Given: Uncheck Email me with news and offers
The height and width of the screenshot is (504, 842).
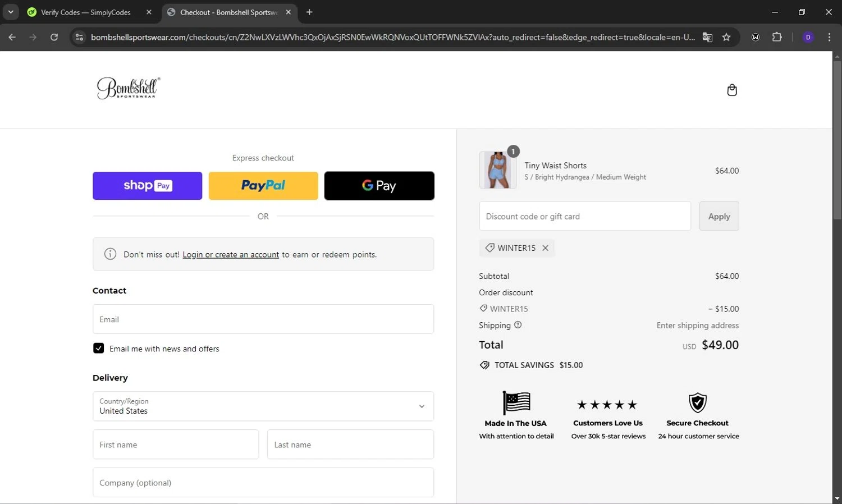Looking at the screenshot, I should [x=99, y=349].
